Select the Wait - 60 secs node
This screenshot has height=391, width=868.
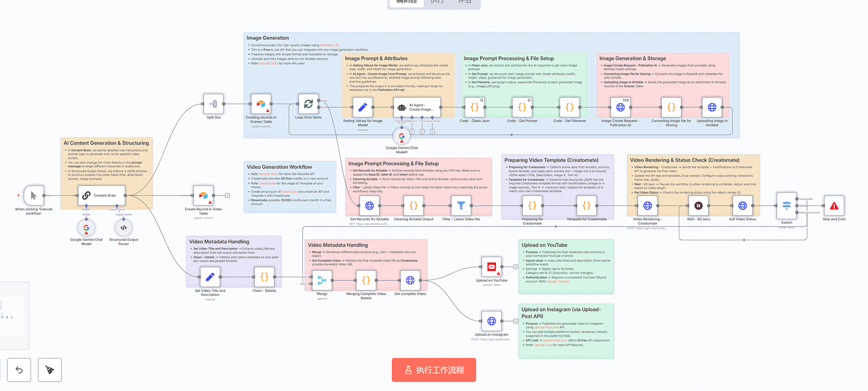coord(698,206)
